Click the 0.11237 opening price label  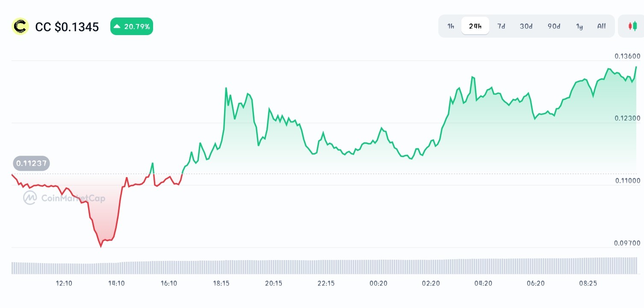pos(31,163)
